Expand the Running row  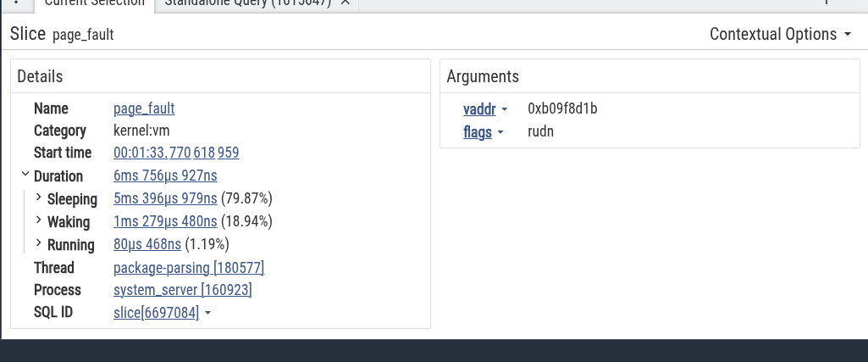coord(39,244)
